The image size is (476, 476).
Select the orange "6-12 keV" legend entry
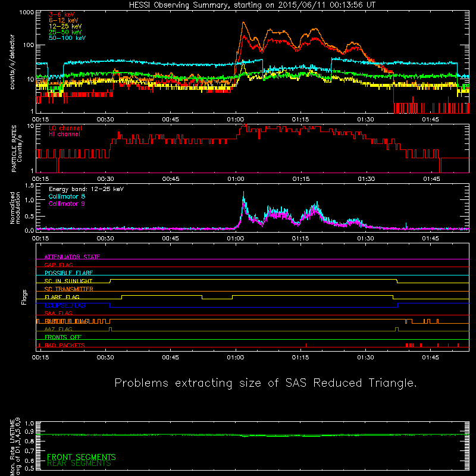(x=64, y=20)
